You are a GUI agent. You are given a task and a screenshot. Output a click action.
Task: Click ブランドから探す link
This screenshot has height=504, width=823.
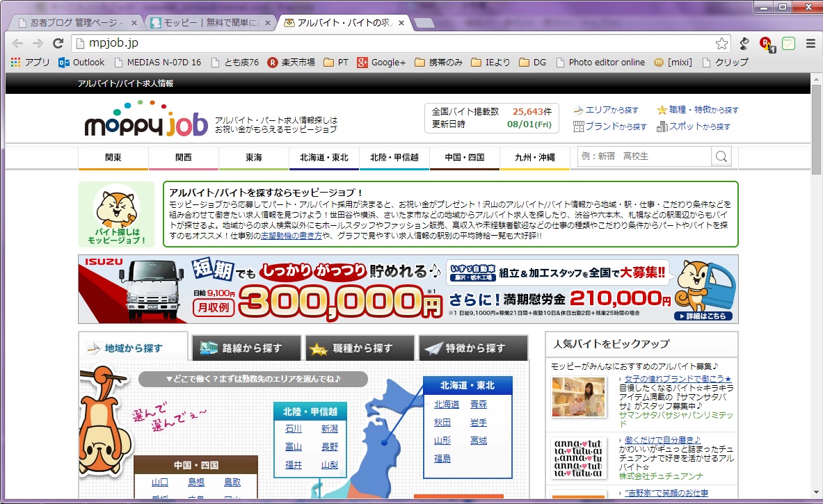(610, 127)
